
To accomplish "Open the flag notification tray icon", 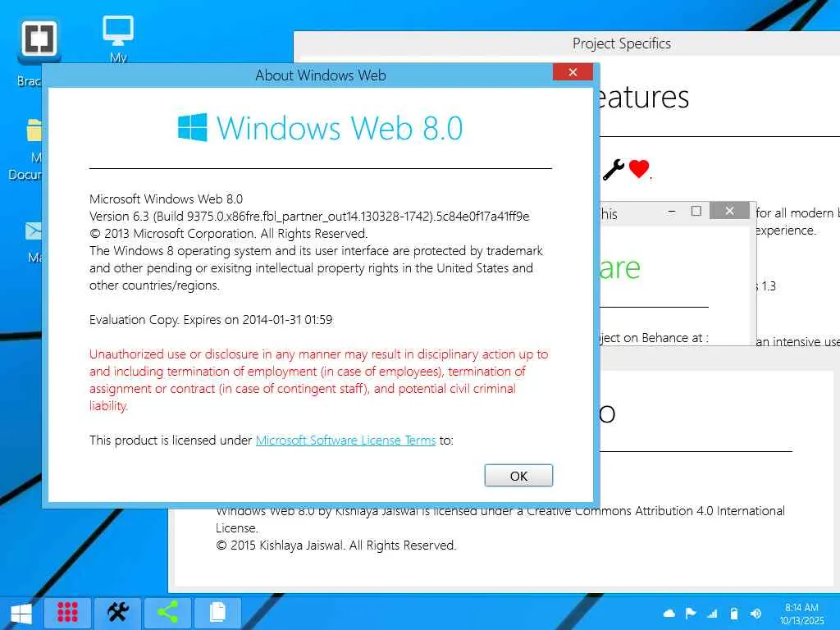I will point(691,614).
